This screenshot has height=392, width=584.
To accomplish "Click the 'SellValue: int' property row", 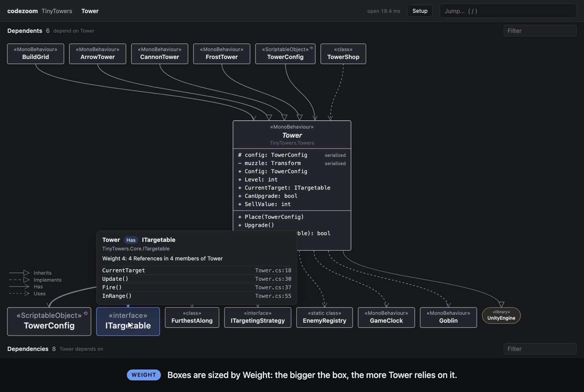I will point(292,204).
